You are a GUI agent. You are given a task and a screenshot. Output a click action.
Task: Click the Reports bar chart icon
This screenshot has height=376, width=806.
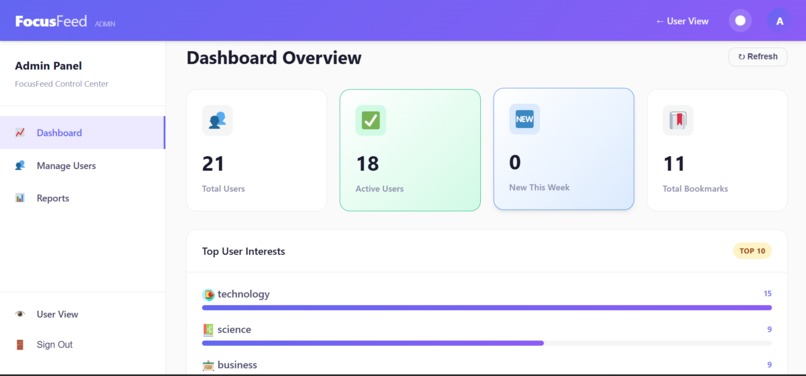(20, 198)
